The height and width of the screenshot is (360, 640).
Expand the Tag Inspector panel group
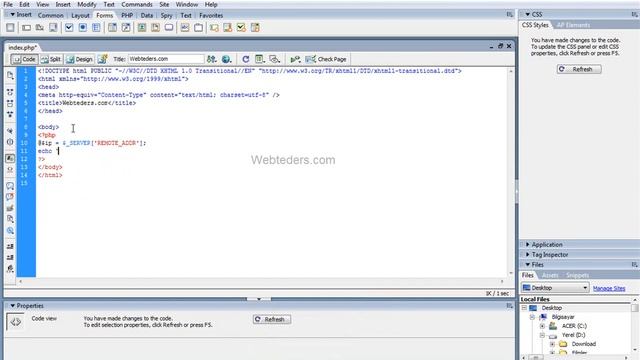(x=527, y=255)
